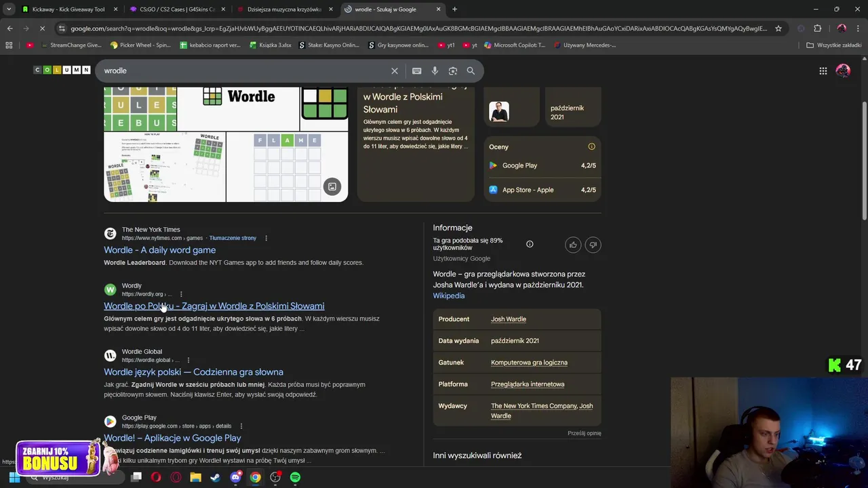This screenshot has width=868, height=488.
Task: Open more options for New York Times result
Action: 266,238
